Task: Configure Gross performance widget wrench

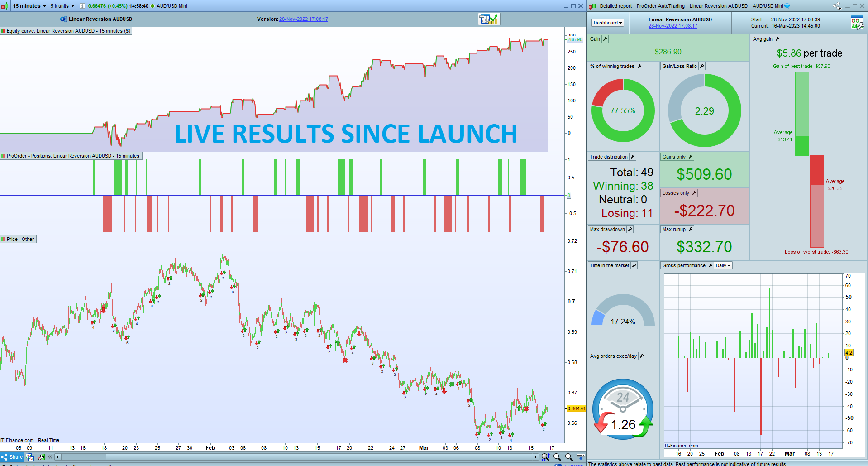Action: [711, 265]
